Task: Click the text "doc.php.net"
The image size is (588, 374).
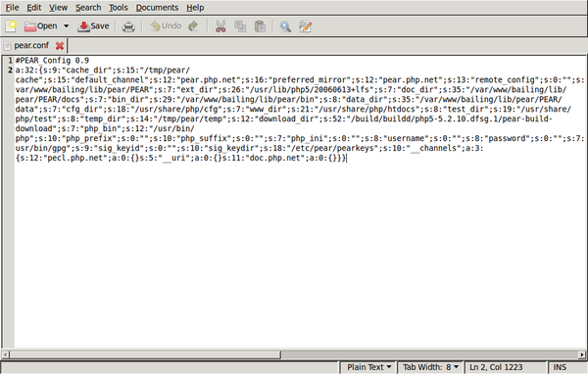Action: (274, 159)
